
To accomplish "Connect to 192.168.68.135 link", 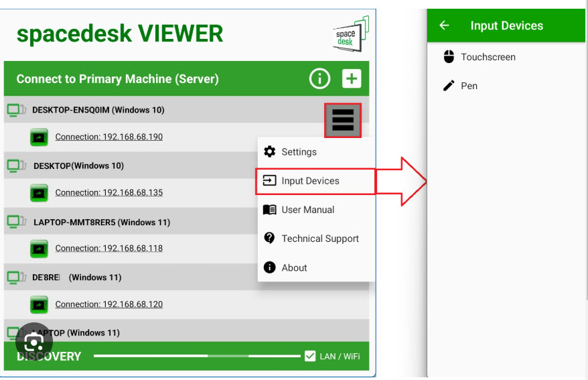I will coord(108,192).
